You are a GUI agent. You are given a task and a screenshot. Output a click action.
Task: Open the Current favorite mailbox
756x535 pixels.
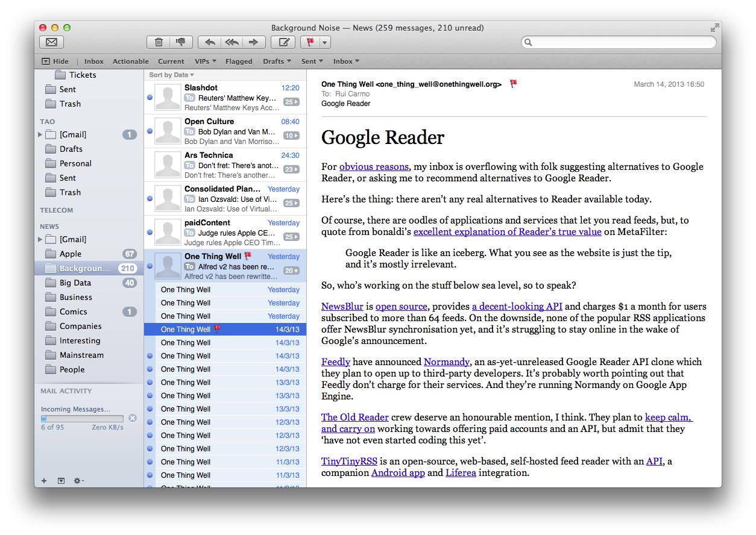(x=171, y=61)
